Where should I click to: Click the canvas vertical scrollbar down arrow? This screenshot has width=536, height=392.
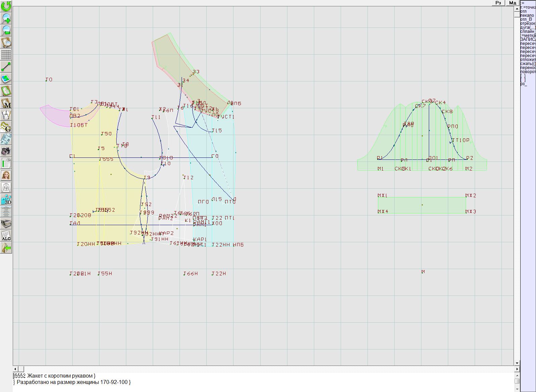(517, 363)
